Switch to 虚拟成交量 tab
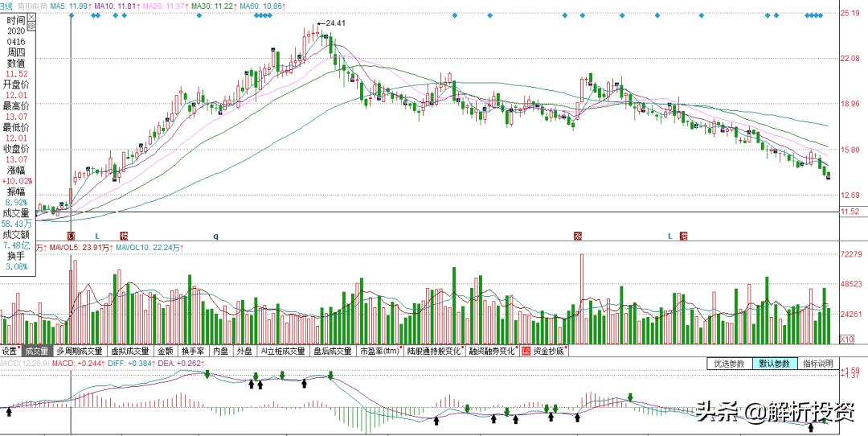Image resolution: width=868 pixels, height=436 pixels. 130,352
